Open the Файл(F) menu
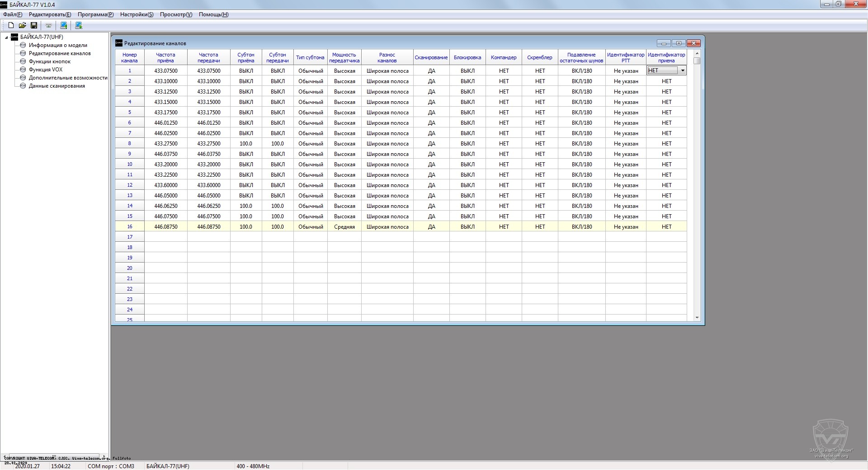 click(x=13, y=14)
